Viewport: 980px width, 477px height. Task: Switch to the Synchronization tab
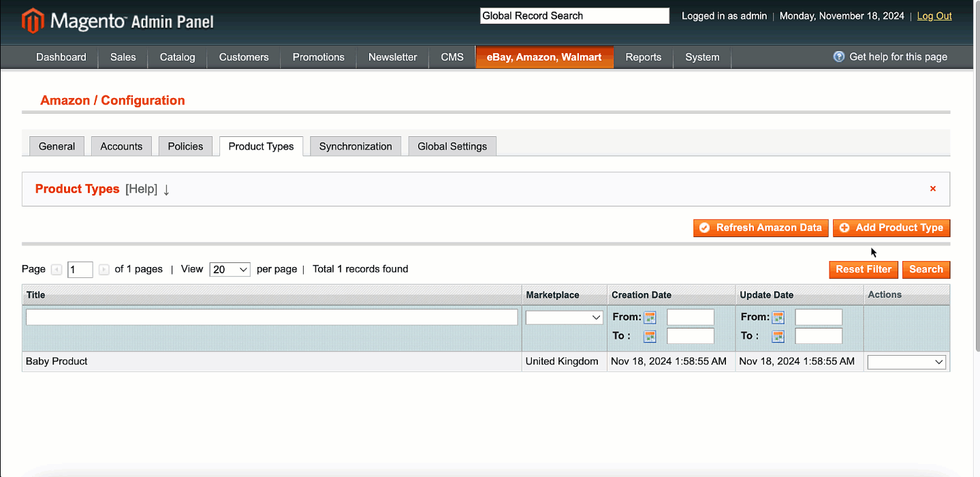(355, 147)
